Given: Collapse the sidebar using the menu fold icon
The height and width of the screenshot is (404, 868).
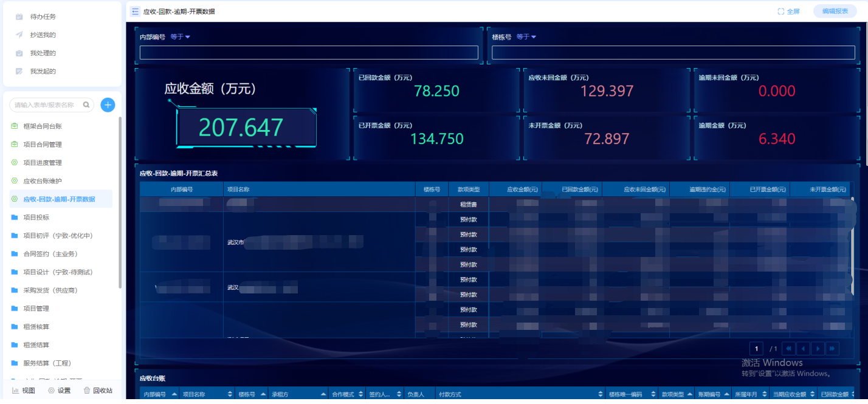Looking at the screenshot, I should [x=135, y=12].
